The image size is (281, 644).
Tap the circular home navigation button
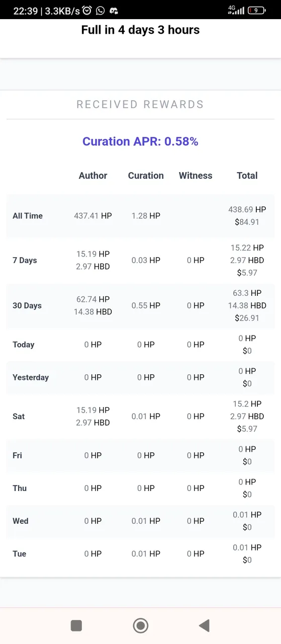coord(141,625)
